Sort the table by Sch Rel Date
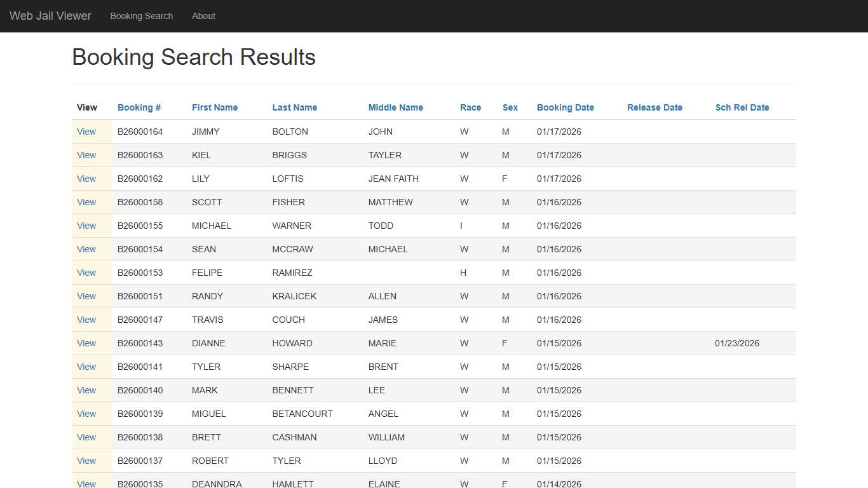This screenshot has height=488, width=868. point(742,107)
